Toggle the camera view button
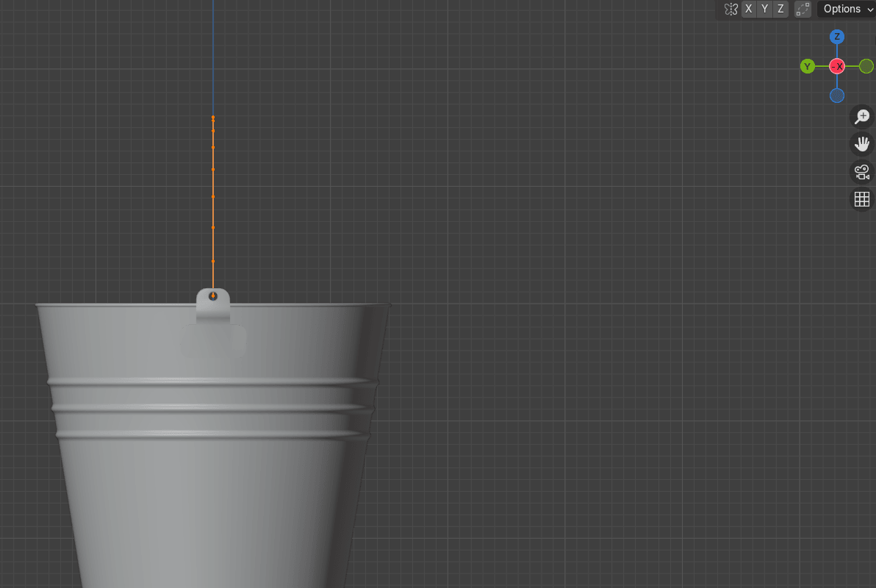The width and height of the screenshot is (876, 588). pyautogui.click(x=862, y=172)
